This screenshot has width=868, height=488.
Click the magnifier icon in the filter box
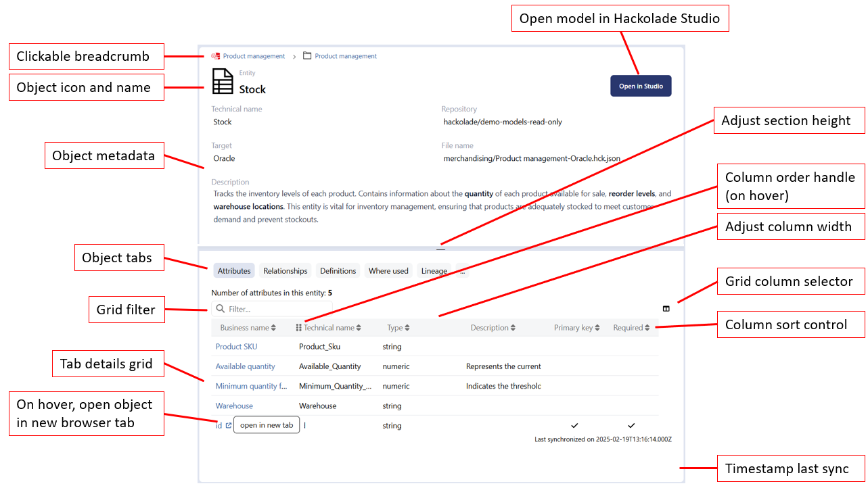(x=220, y=309)
